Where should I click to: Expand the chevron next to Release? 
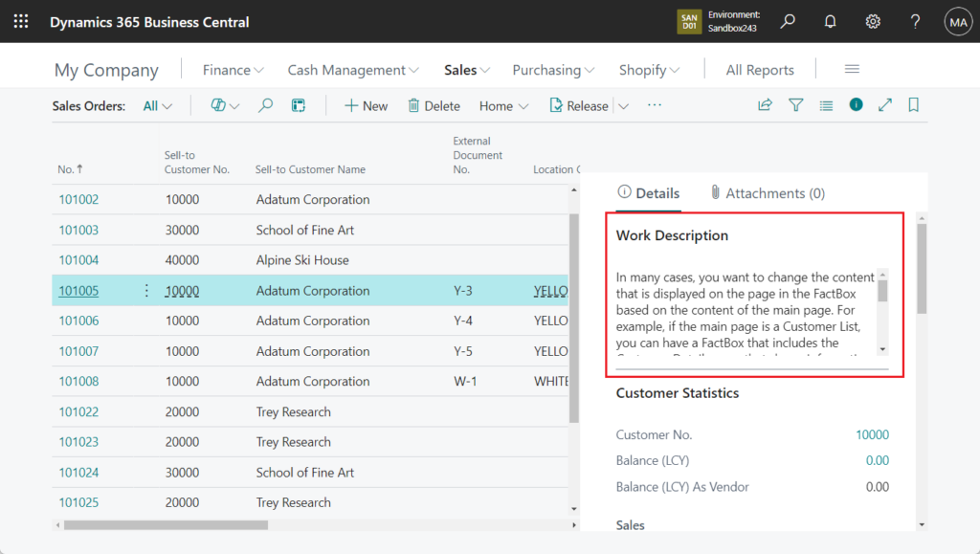click(623, 105)
